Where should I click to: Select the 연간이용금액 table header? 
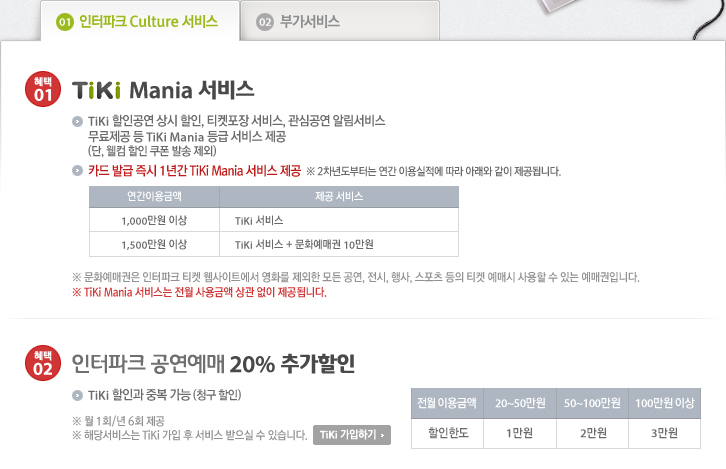pyautogui.click(x=154, y=197)
